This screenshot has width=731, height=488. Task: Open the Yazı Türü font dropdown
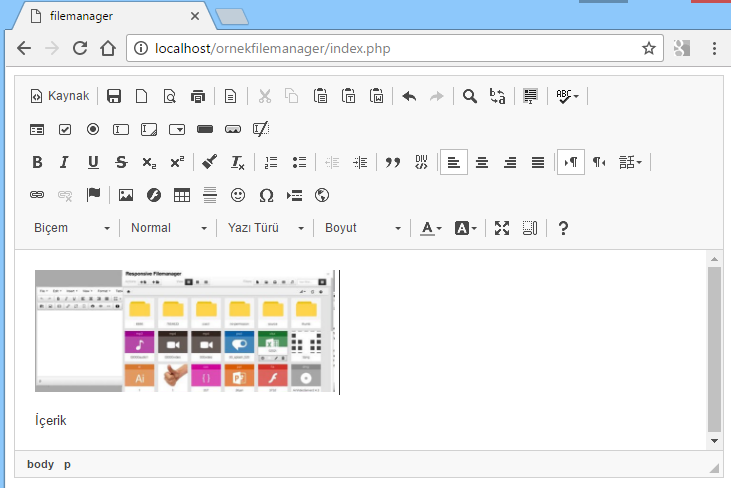click(x=265, y=228)
